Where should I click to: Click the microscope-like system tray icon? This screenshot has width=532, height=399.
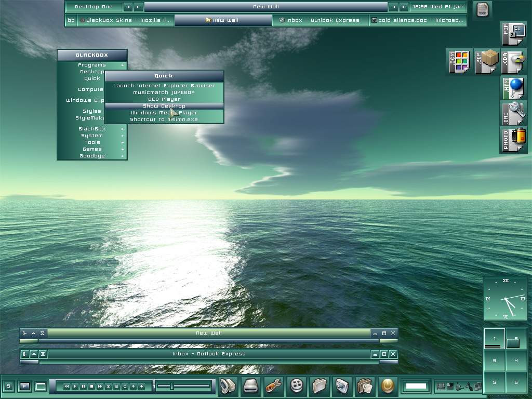point(459,386)
